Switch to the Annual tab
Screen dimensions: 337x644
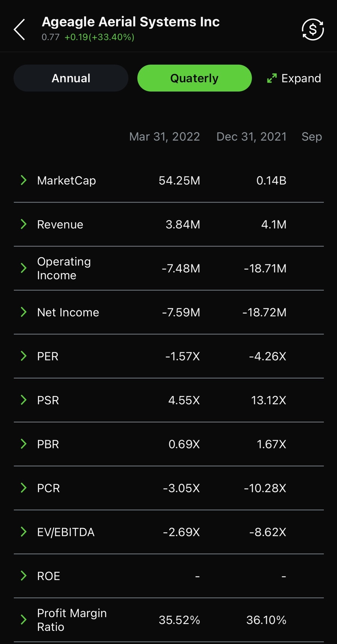tap(71, 78)
